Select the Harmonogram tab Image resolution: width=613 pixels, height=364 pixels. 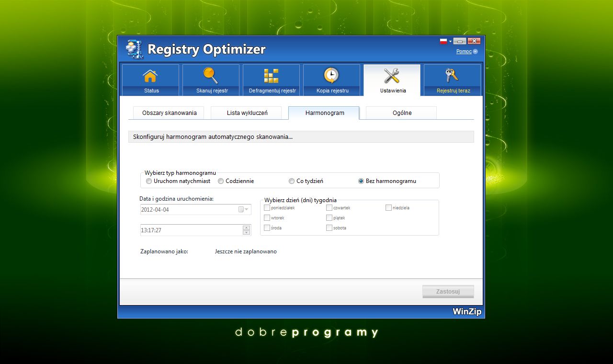[x=325, y=113]
